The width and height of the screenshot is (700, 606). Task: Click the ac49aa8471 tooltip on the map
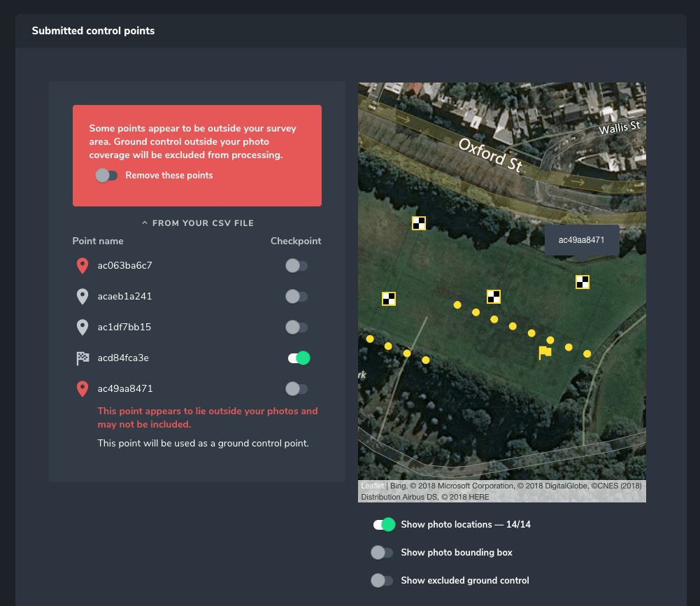tap(581, 240)
